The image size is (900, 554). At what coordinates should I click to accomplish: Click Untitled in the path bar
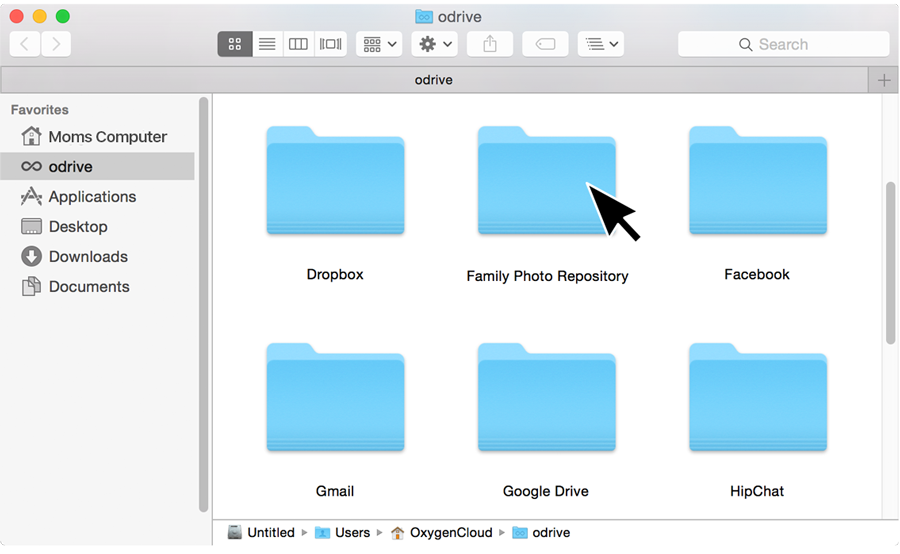[x=261, y=533]
